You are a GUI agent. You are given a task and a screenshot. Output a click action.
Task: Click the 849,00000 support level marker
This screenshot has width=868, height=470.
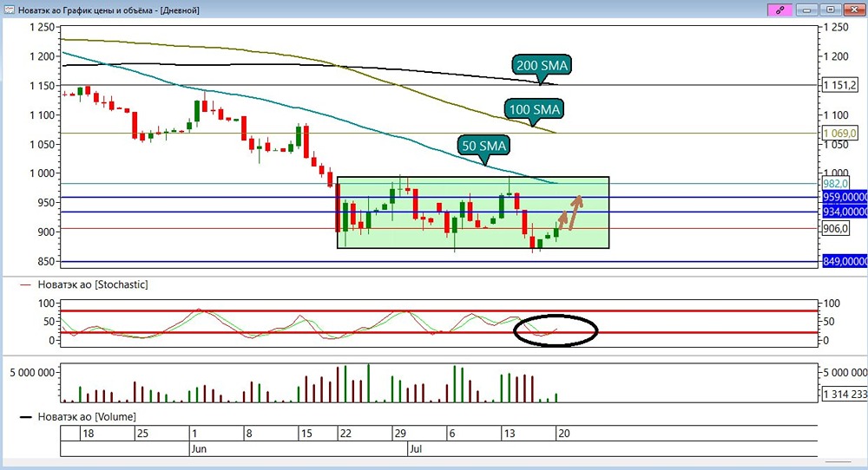click(x=845, y=262)
